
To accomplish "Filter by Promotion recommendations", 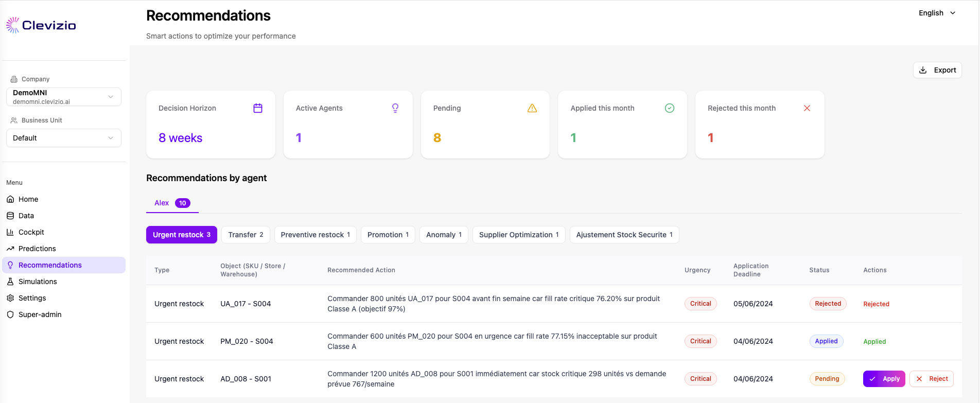I will coord(388,235).
